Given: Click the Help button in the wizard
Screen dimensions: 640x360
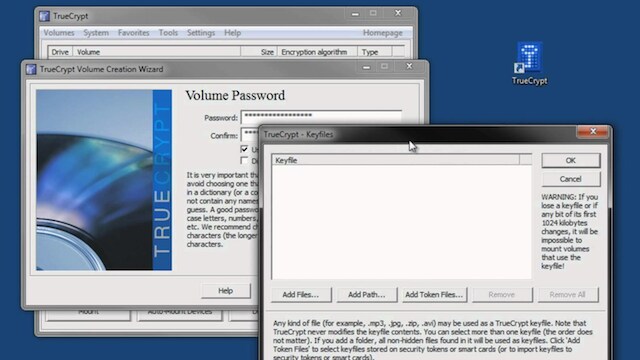Looking at the screenshot, I should click(226, 291).
